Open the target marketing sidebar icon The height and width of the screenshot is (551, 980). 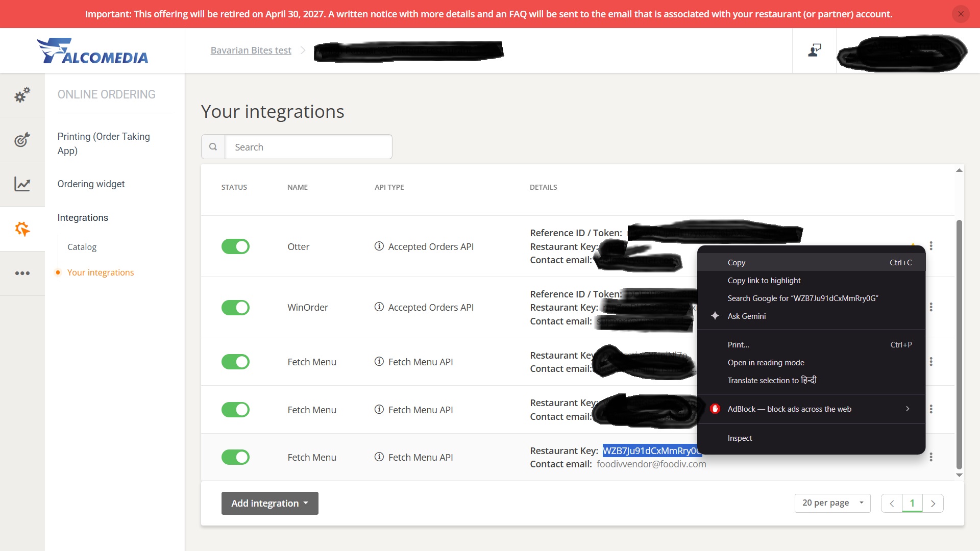[x=22, y=139]
